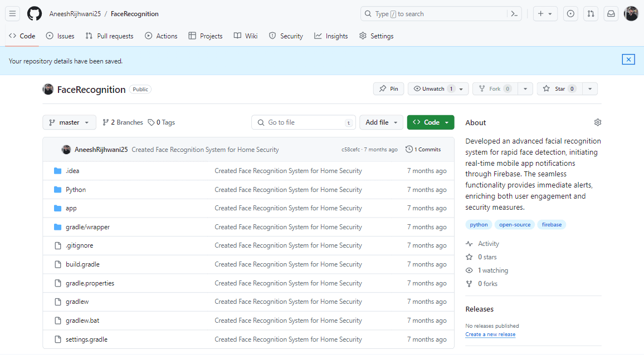Open the issues inbox icon in header
Image resolution: width=644 pixels, height=355 pixels.
[x=570, y=13]
